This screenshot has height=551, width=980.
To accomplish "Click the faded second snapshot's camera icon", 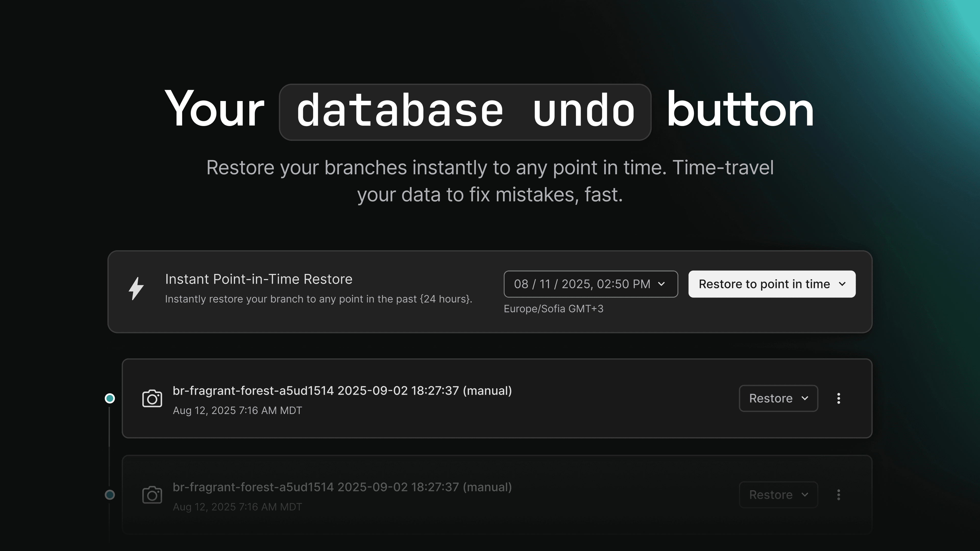I will click(x=152, y=495).
